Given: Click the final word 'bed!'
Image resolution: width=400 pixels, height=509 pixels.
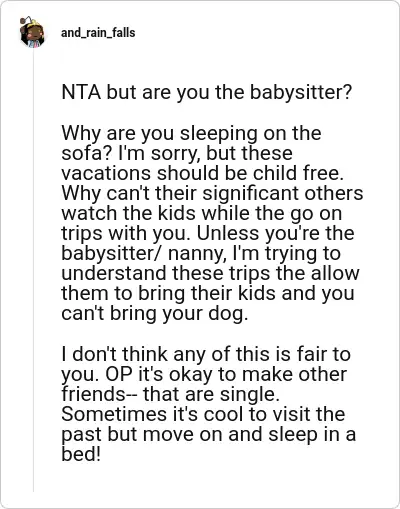Looking at the screenshot, I should click(81, 454).
